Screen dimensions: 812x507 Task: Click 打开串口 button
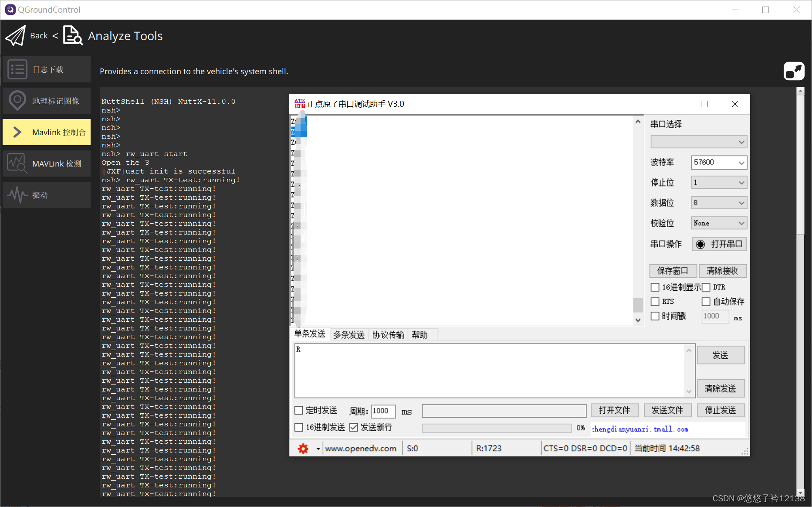click(719, 244)
